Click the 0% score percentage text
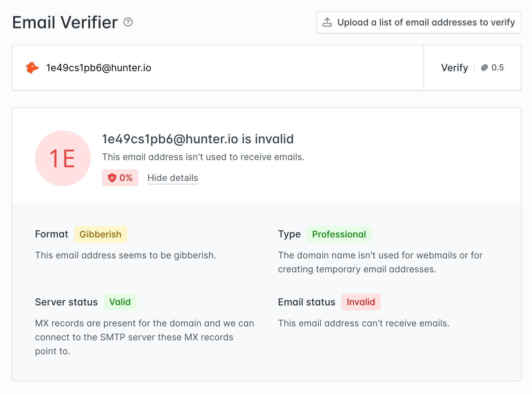The width and height of the screenshot is (532, 394). tap(126, 178)
